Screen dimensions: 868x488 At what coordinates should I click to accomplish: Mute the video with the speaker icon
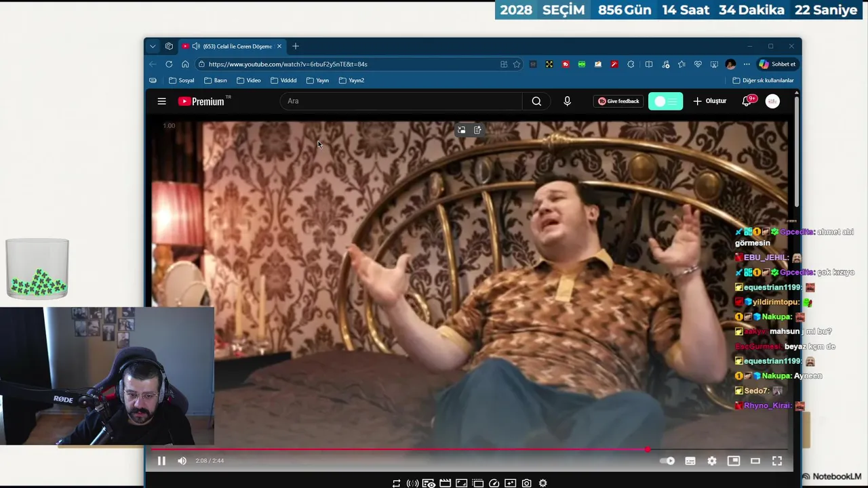coord(182,461)
